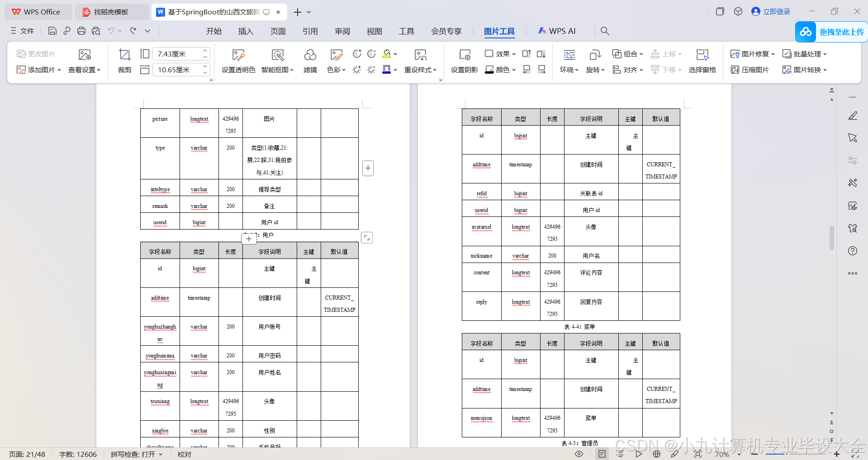Image resolution: width=868 pixels, height=460 pixels.
Task: Switch to outline view in status bar
Action: point(620,454)
